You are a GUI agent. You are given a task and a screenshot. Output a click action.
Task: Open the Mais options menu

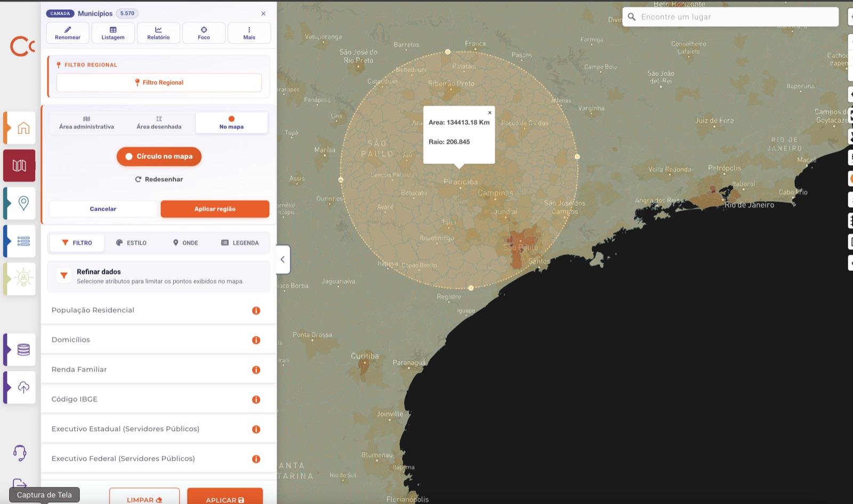click(249, 33)
